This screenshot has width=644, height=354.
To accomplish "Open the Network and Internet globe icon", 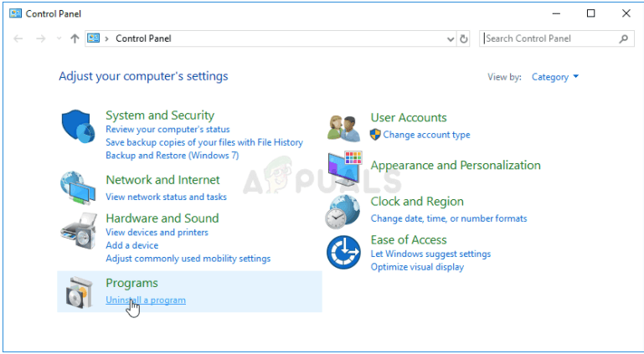I will pyautogui.click(x=78, y=188).
